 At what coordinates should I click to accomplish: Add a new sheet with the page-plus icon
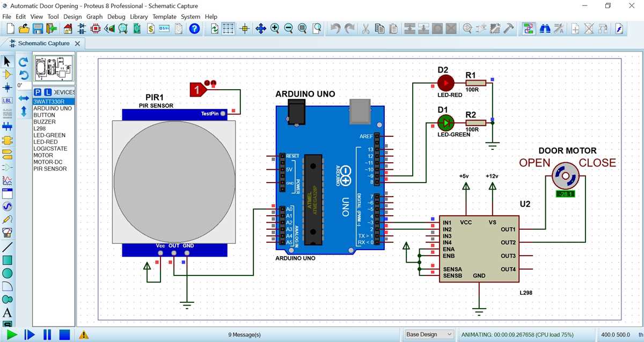click(575, 28)
